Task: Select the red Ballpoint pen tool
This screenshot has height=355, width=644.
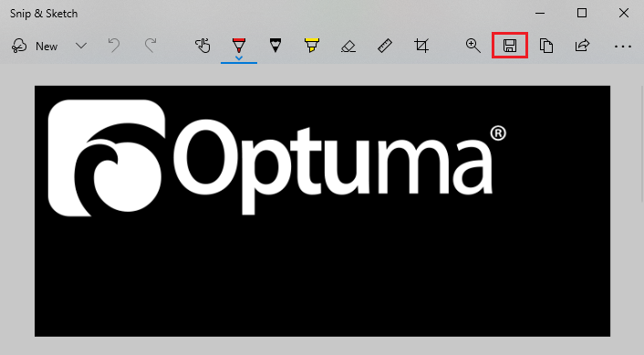Action: point(239,45)
